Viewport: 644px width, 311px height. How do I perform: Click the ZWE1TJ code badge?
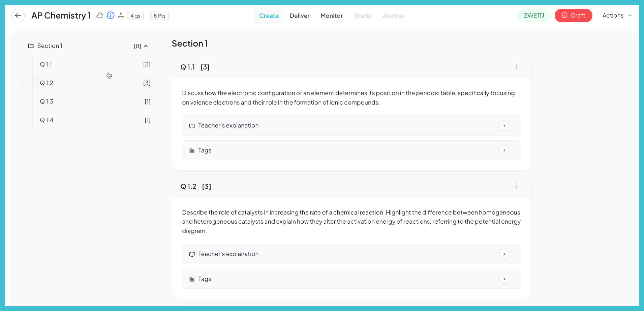click(x=534, y=16)
